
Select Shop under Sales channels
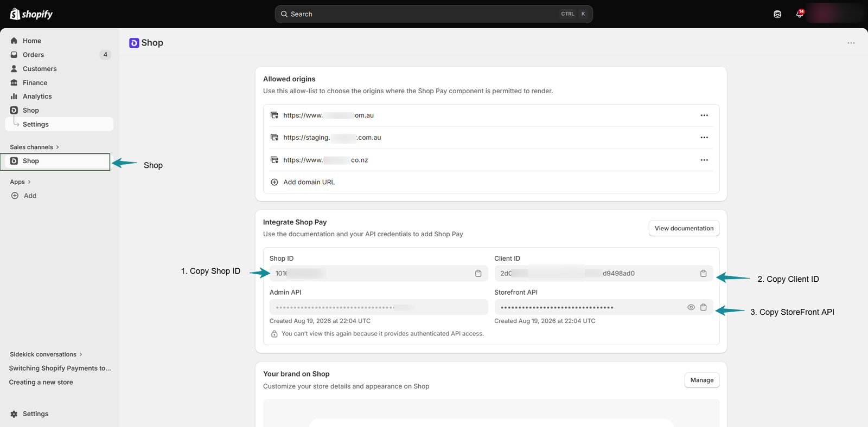click(55, 161)
